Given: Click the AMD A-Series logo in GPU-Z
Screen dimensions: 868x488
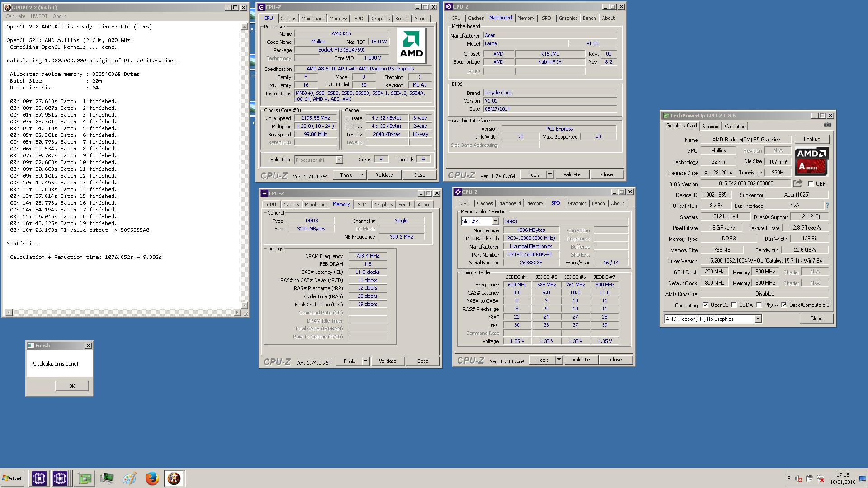Looking at the screenshot, I should 811,161.
